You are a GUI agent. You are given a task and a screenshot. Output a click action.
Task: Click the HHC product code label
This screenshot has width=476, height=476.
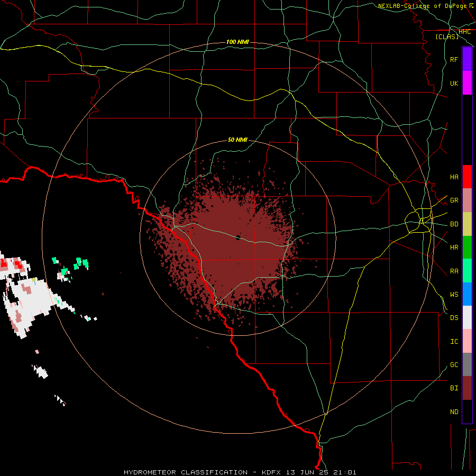coord(465,32)
